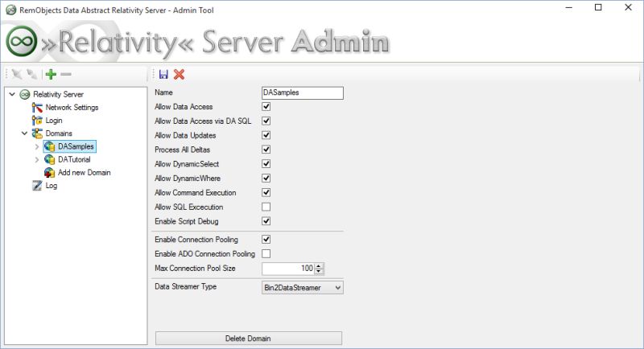
Task: Click the Add new Domain icon
Action: [49, 173]
